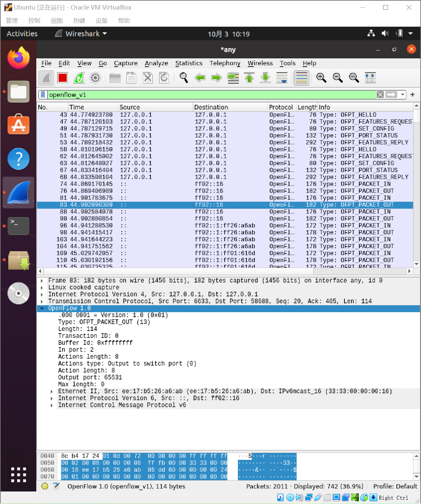Jump to first packet icon
Viewport: 421px width, 504px height.
pos(249,78)
